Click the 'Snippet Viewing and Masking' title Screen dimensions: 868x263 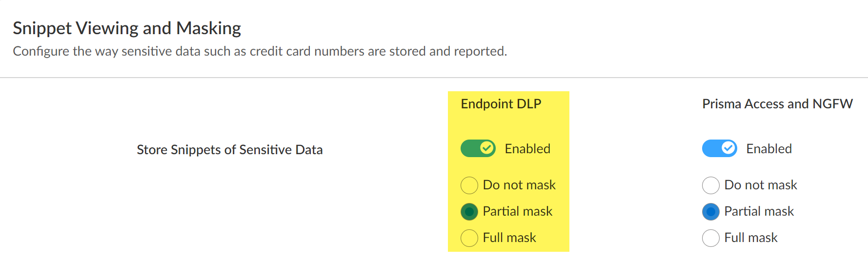(127, 28)
